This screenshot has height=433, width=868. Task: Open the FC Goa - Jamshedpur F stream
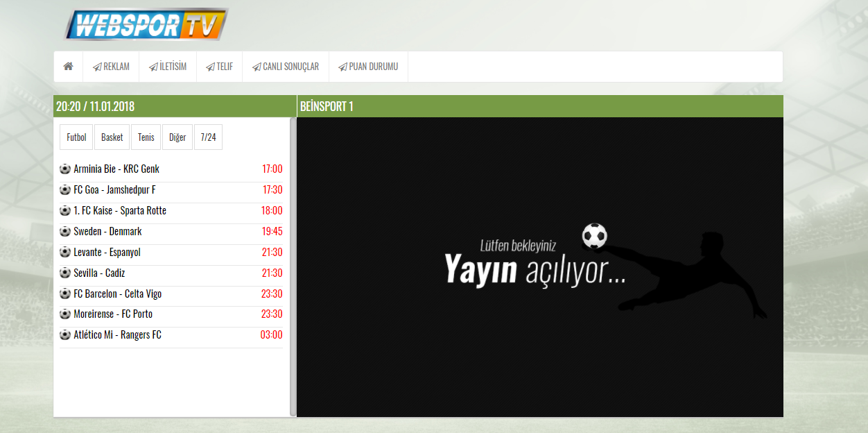114,189
